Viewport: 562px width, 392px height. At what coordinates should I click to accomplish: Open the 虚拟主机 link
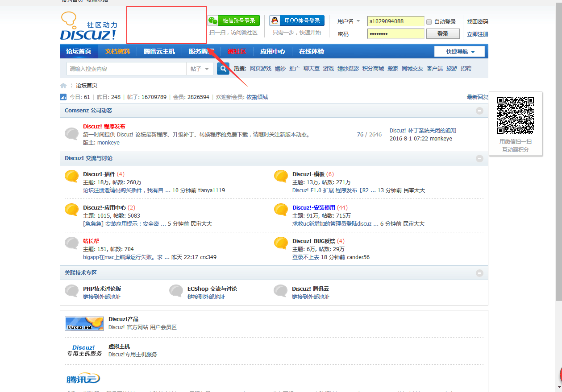coord(119,347)
